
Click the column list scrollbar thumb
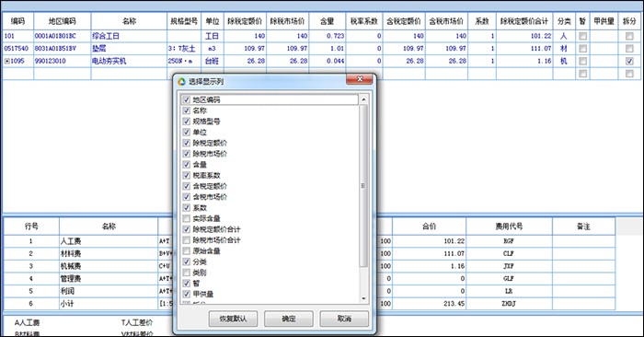coord(363,185)
